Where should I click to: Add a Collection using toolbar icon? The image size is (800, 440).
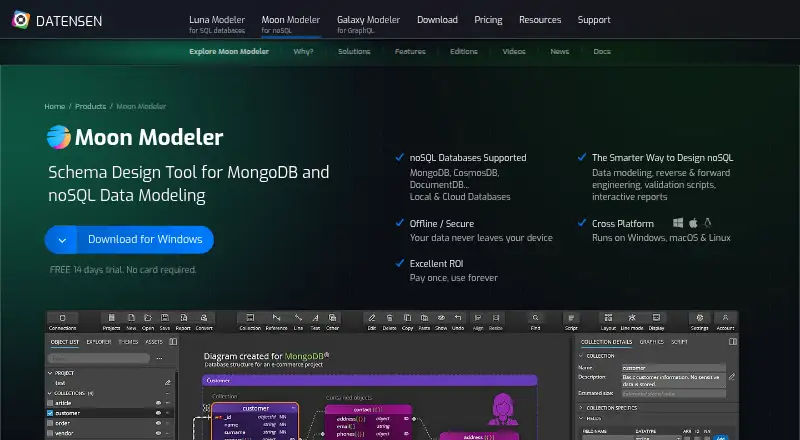coord(250,317)
